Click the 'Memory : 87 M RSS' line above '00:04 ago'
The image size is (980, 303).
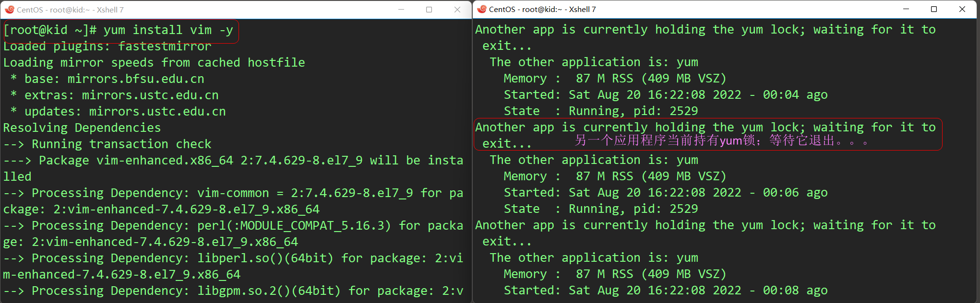(x=615, y=79)
